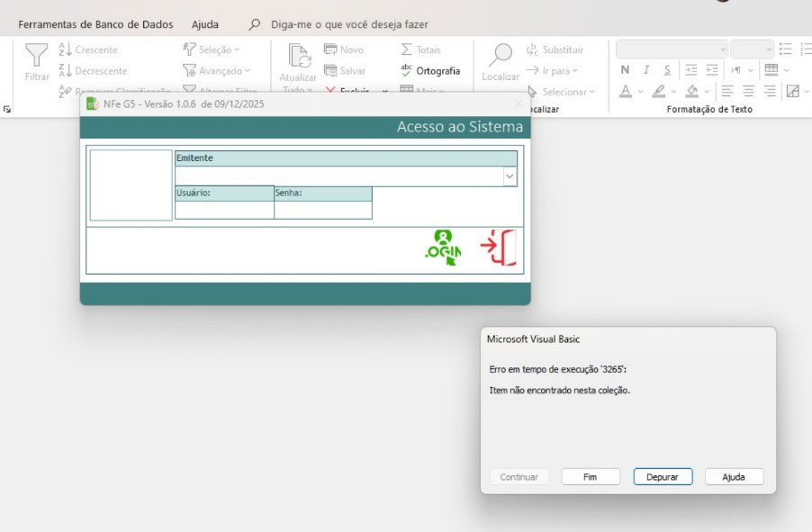
Task: Click the red exit door icon
Action: (x=499, y=248)
